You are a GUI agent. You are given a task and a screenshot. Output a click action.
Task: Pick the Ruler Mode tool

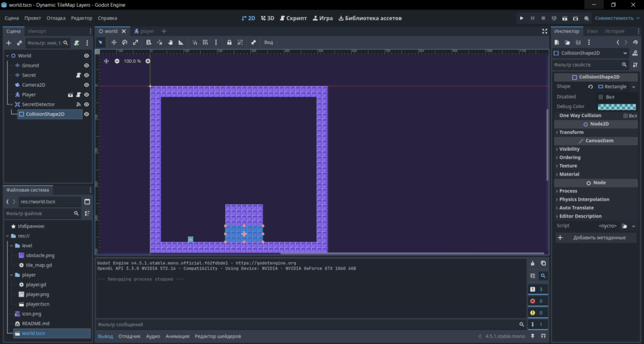[180, 42]
